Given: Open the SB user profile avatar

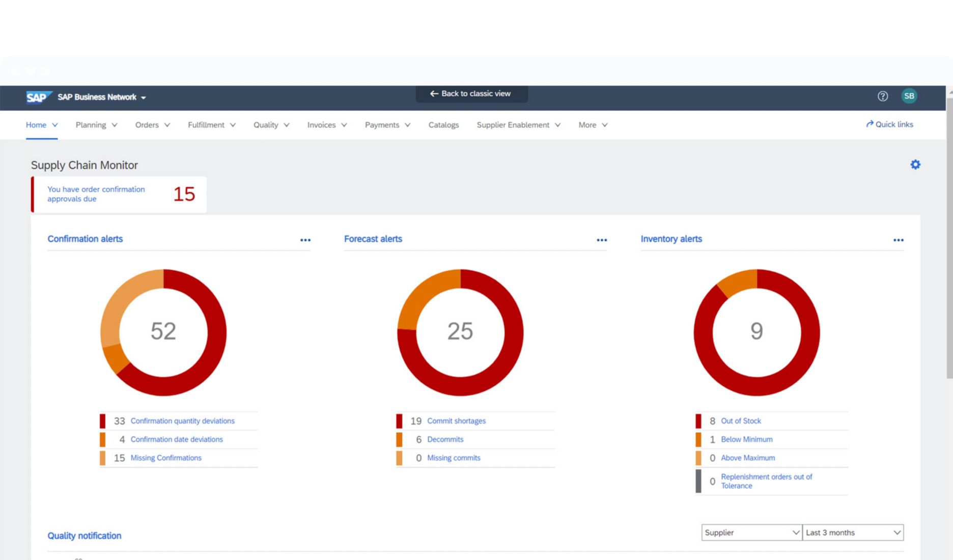Looking at the screenshot, I should point(909,96).
